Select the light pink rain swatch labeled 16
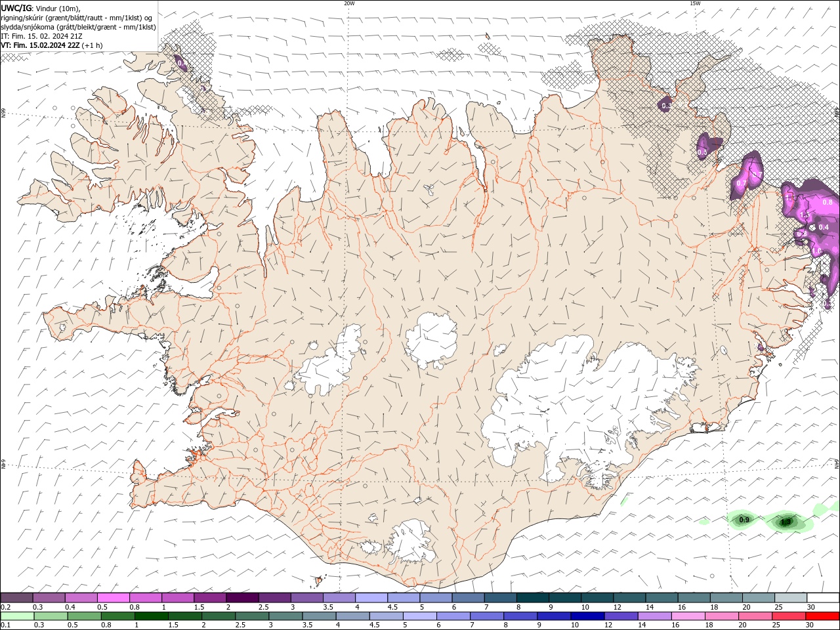840x630 pixels. (688, 616)
